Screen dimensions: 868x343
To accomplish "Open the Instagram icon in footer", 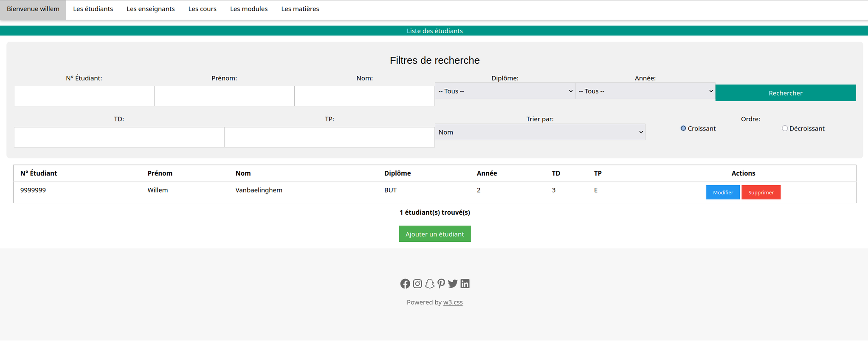I will (417, 283).
